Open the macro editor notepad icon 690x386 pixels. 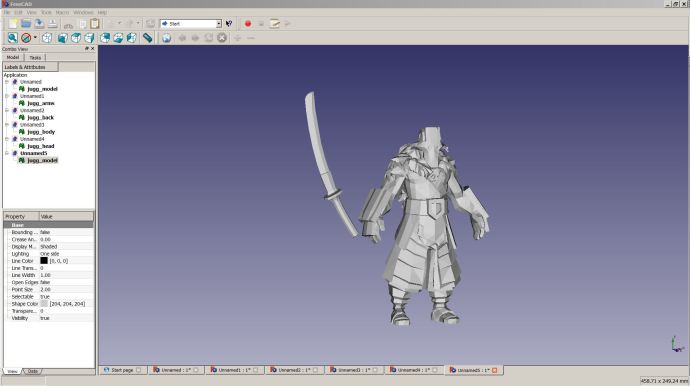[275, 23]
